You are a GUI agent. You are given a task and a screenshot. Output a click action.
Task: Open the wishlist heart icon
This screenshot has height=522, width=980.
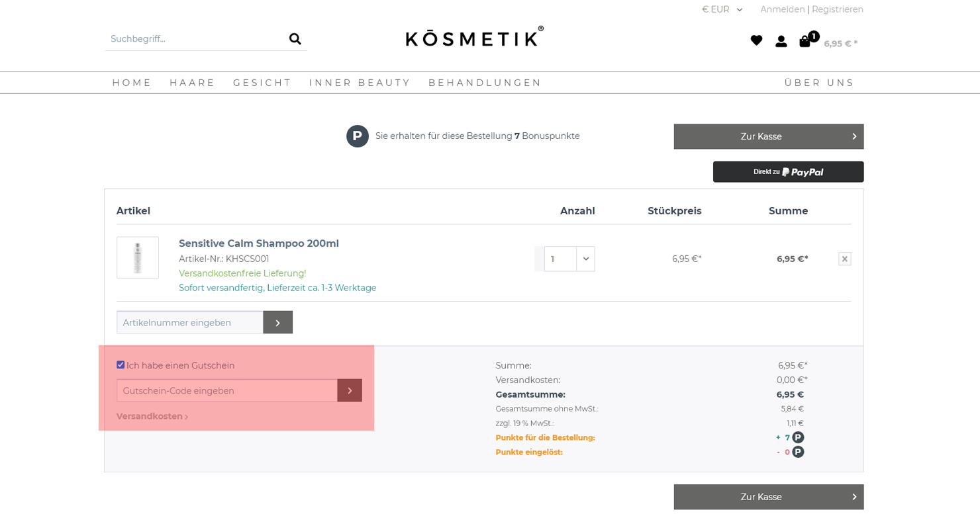click(756, 40)
